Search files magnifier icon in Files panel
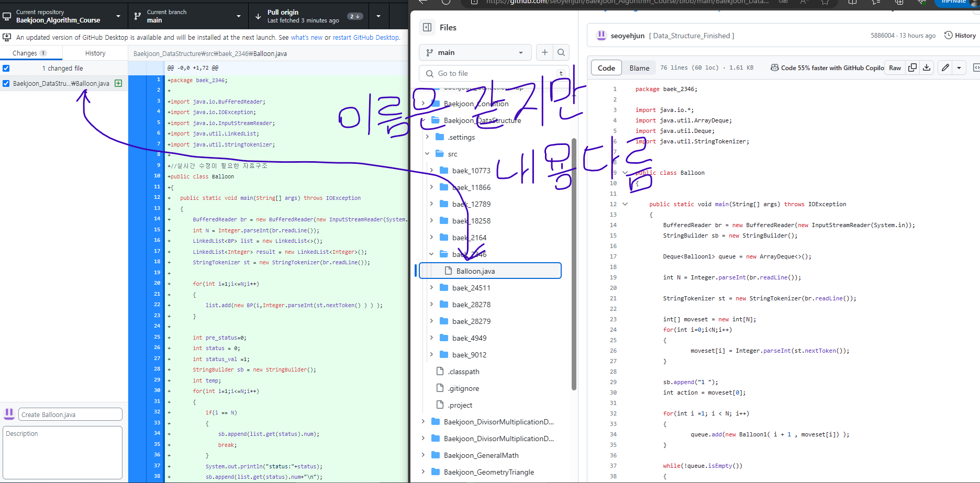 (x=561, y=52)
